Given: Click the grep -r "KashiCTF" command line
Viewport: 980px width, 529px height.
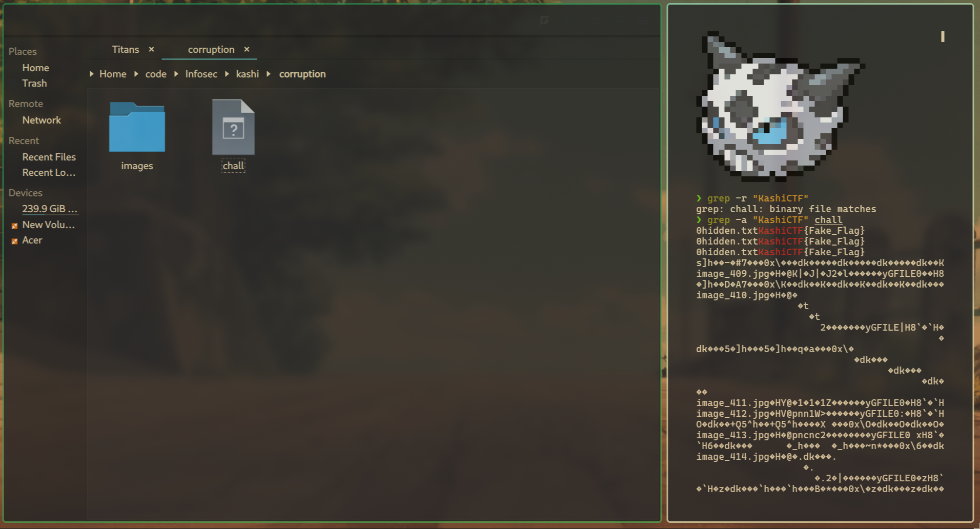Looking at the screenshot, I should click(752, 198).
